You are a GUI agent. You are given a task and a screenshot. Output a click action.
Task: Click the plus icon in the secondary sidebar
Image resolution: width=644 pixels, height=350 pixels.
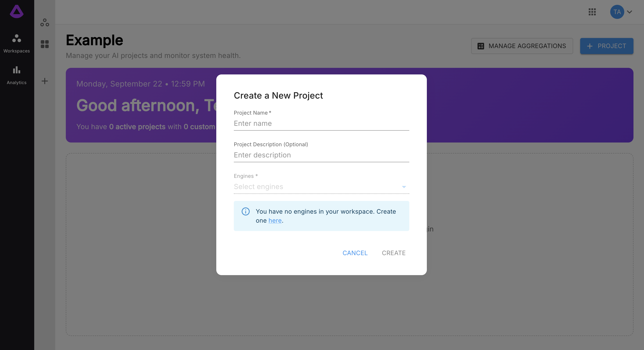click(x=45, y=81)
